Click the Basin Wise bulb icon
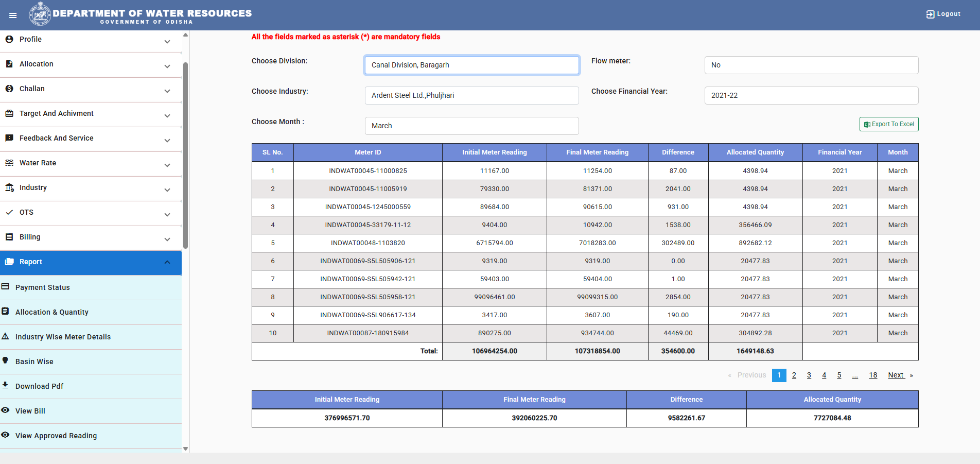The height and width of the screenshot is (464, 980). (5, 360)
